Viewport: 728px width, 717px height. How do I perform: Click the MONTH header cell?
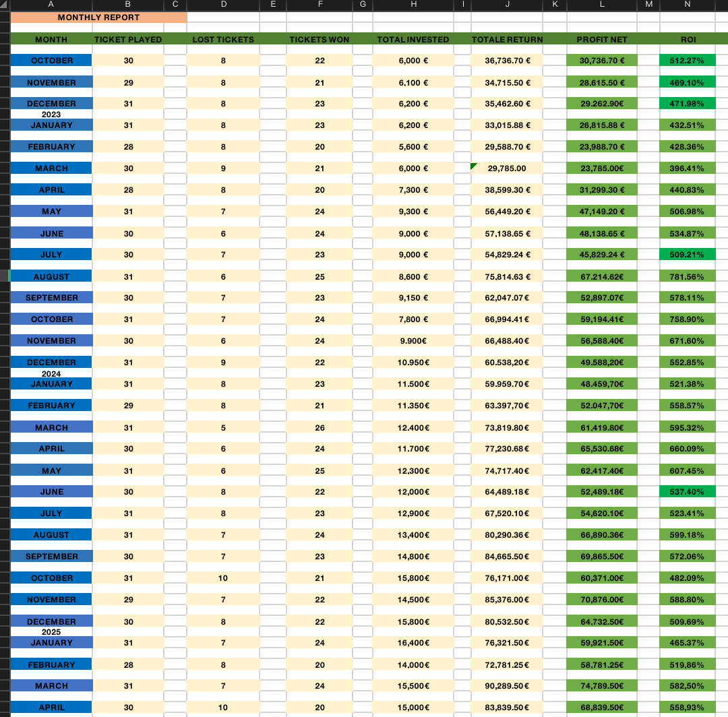pyautogui.click(x=51, y=40)
